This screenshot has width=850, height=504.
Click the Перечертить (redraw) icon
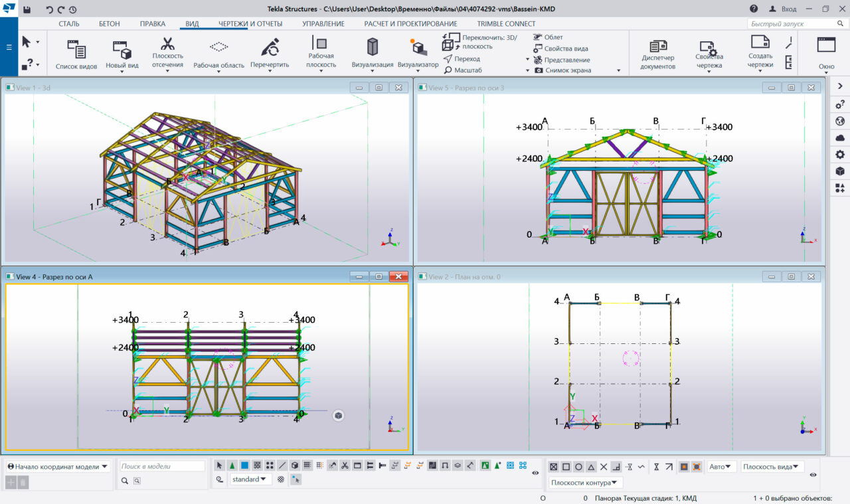coord(270,48)
